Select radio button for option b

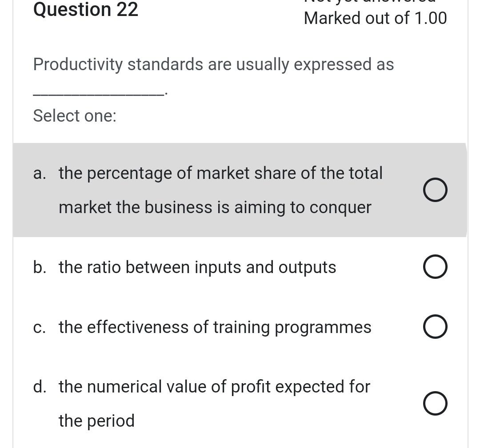(x=435, y=266)
